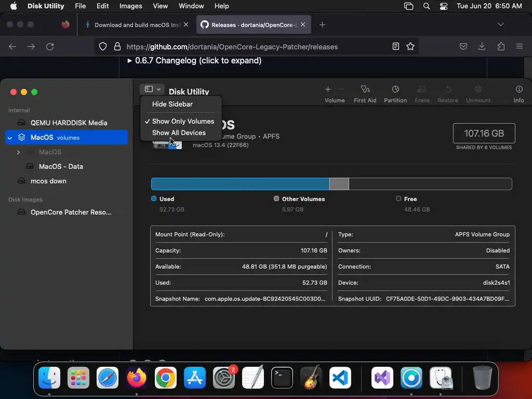The height and width of the screenshot is (399, 532).
Task: Choose Show All Devices option
Action: (x=181, y=132)
